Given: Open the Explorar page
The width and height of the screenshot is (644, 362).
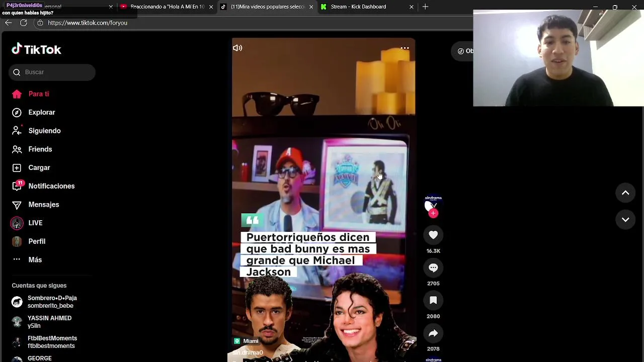Looking at the screenshot, I should [x=42, y=112].
